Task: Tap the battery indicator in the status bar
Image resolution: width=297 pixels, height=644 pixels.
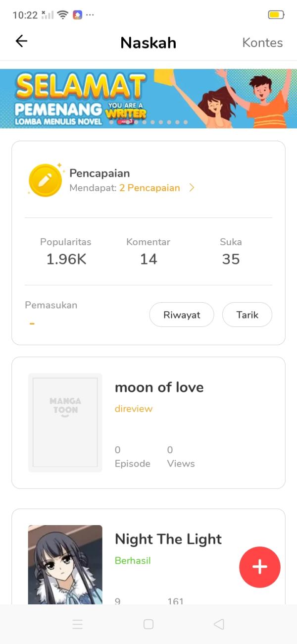Action: [276, 15]
